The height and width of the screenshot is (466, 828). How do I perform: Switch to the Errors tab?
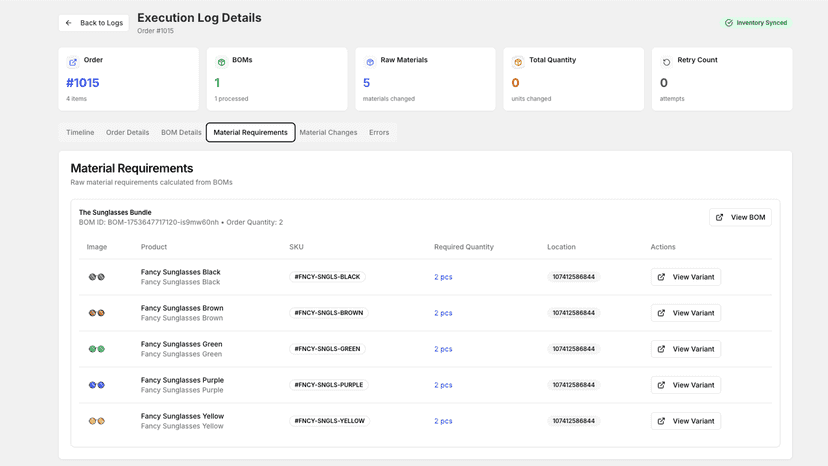pyautogui.click(x=379, y=133)
